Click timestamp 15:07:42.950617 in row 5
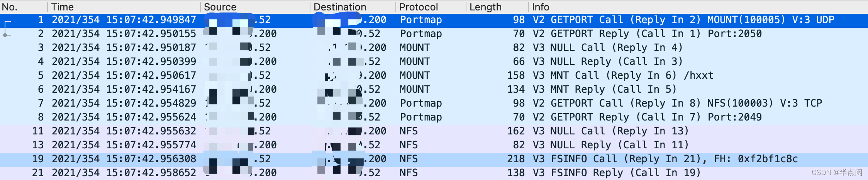Viewport: 868px width, 180px height. coord(151,76)
